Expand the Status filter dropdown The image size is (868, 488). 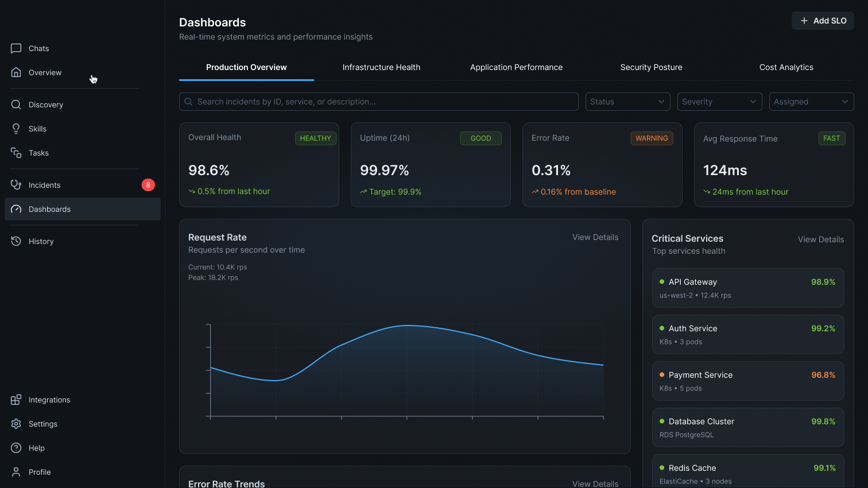coord(627,102)
